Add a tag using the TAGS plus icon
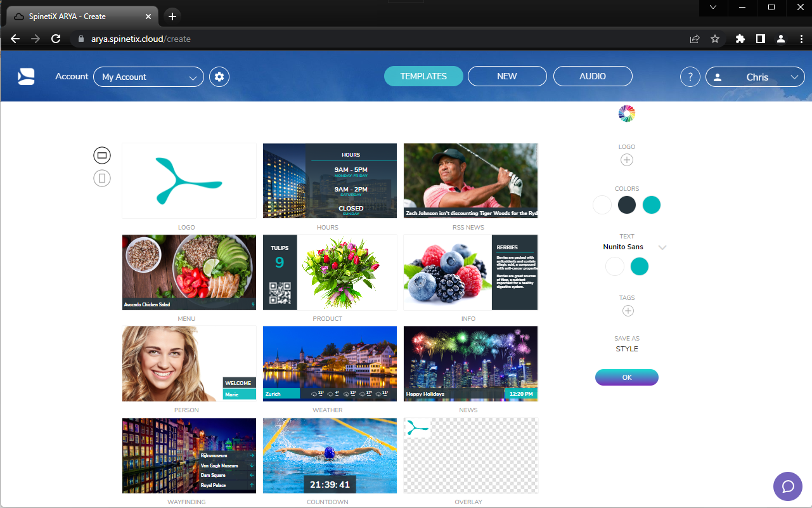The width and height of the screenshot is (812, 508). coord(628,311)
